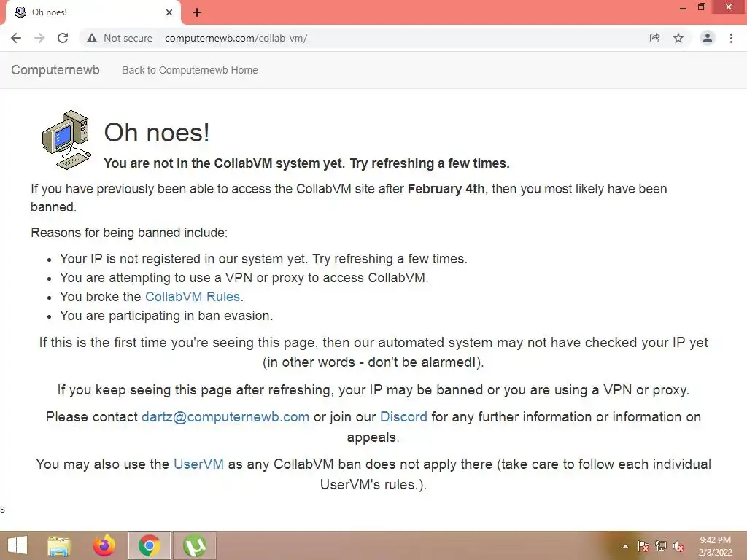Select Chrome in the taskbar
The image size is (747, 560).
click(x=149, y=545)
